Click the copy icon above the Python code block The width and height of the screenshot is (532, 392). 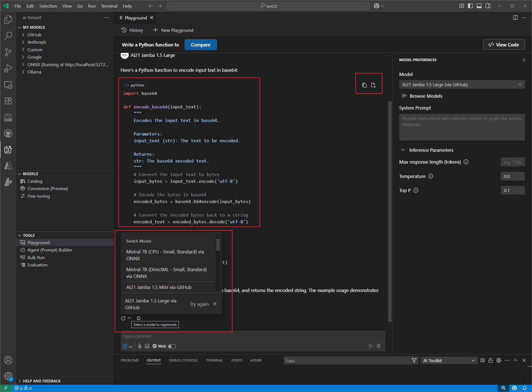[x=364, y=85]
